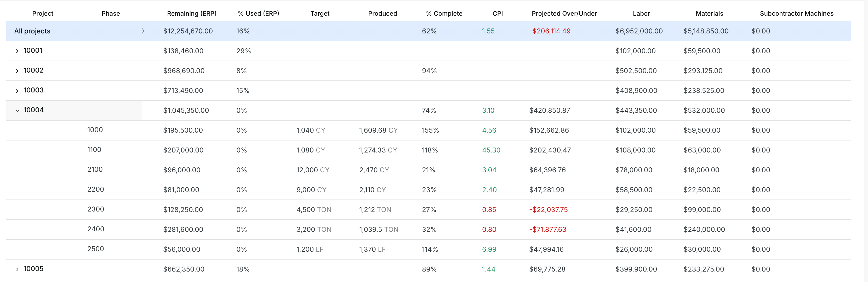Click target cell 12,000 CY
Image resolution: width=868 pixels, height=282 pixels.
tap(313, 170)
